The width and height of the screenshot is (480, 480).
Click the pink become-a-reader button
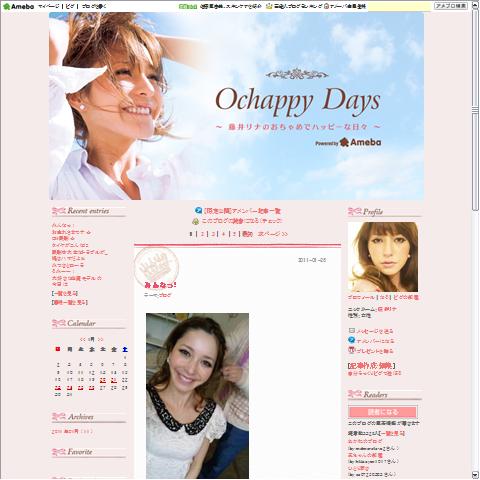383,412
